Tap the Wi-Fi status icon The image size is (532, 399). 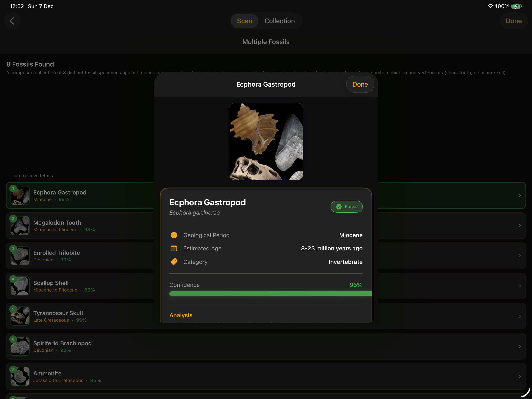click(x=490, y=6)
